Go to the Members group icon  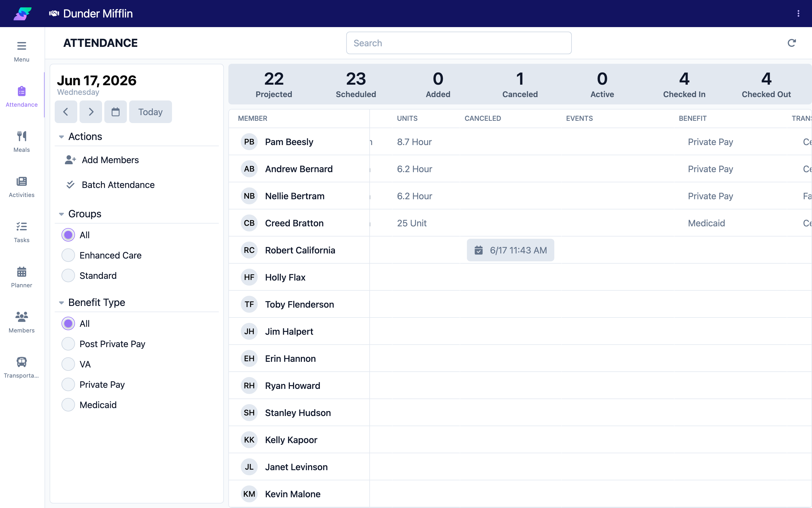pyautogui.click(x=21, y=317)
